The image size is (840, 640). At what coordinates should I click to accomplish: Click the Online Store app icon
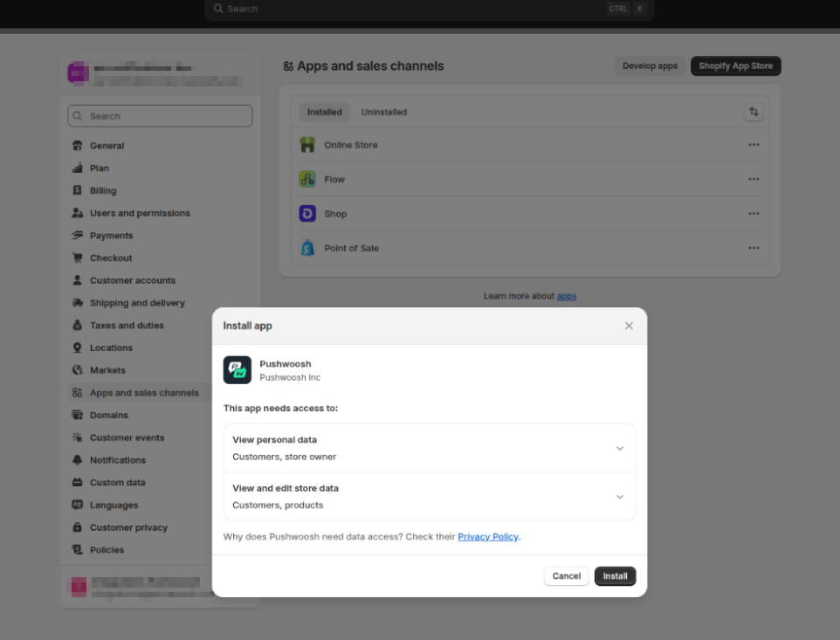tap(307, 145)
